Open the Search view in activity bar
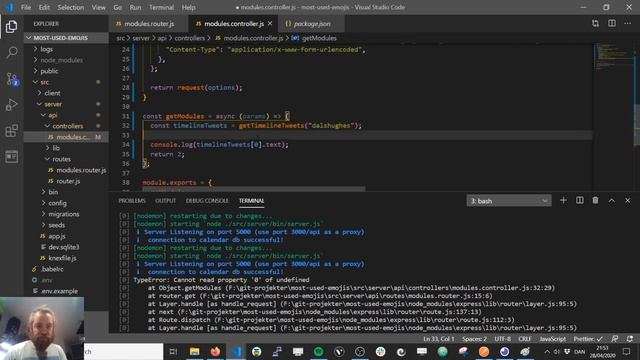640x360 pixels. [x=11, y=52]
